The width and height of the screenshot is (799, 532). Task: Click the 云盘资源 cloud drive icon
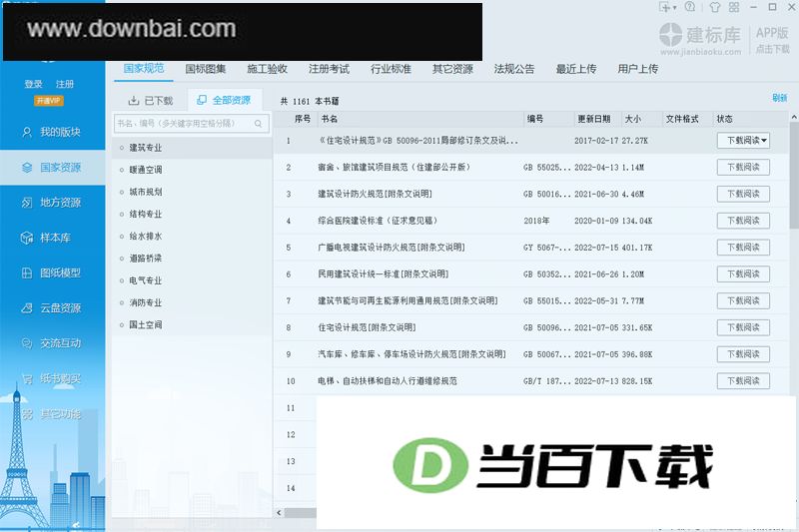pos(27,308)
